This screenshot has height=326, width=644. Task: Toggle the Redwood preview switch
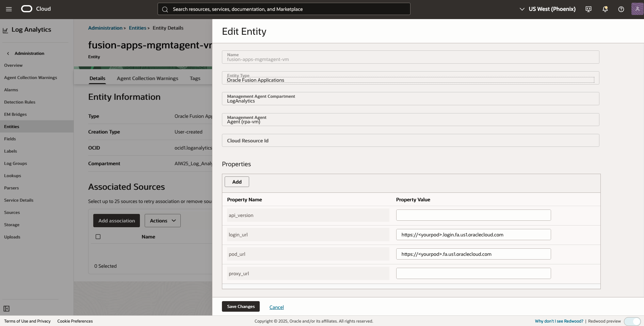tap(632, 321)
